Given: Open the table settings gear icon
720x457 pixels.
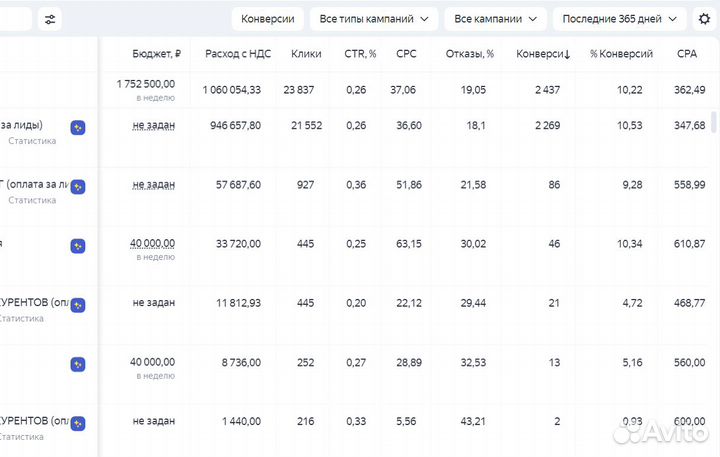Looking at the screenshot, I should (704, 19).
